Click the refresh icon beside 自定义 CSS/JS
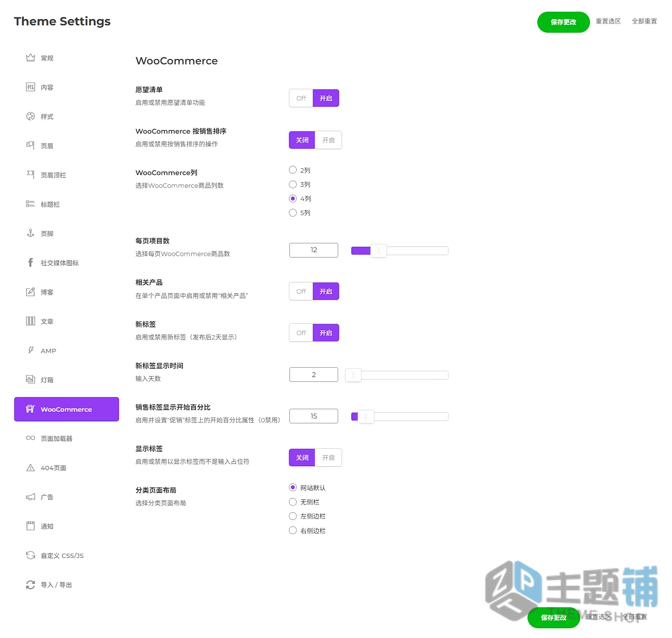The height and width of the screenshot is (638, 672). 30,555
